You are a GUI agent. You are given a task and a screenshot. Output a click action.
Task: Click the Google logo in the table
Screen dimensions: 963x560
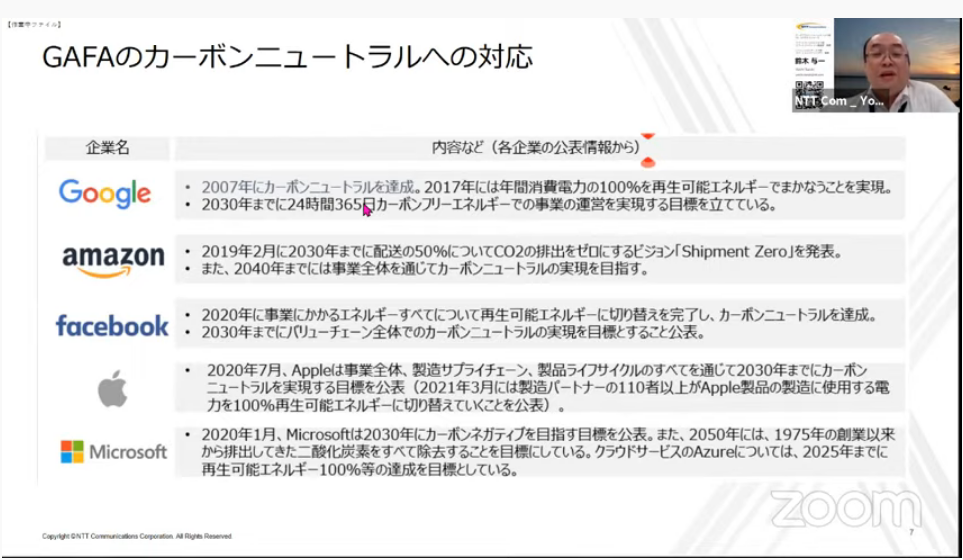[x=104, y=193]
